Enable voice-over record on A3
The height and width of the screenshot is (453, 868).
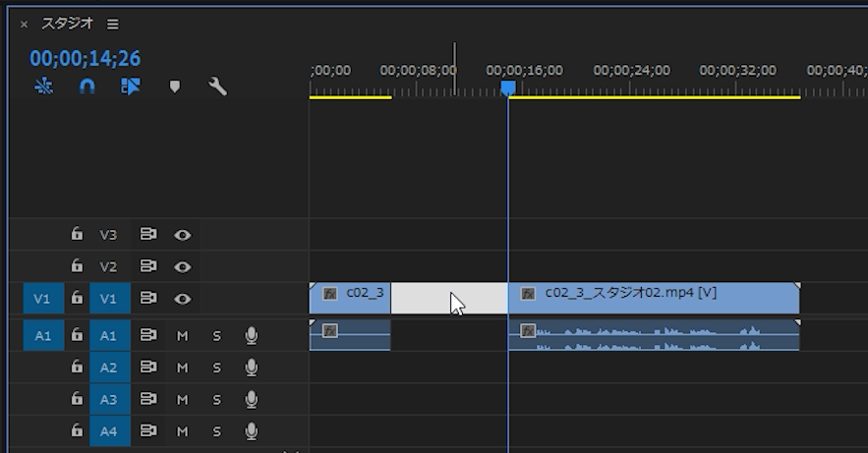[252, 399]
